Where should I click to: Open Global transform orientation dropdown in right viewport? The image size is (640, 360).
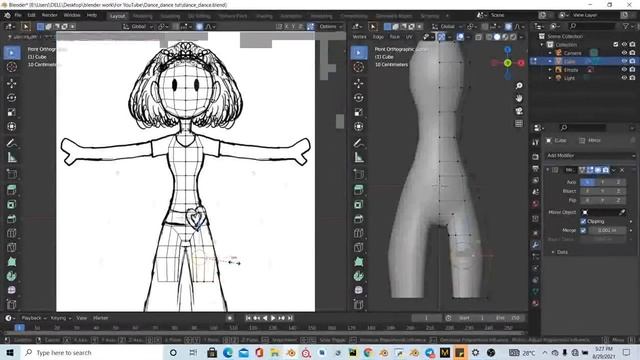pos(448,27)
